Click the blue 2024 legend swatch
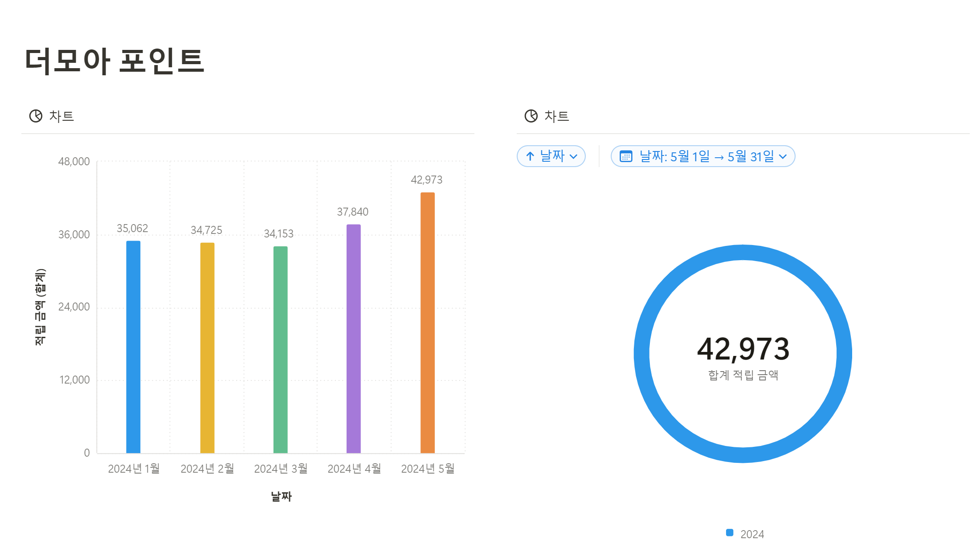 click(730, 532)
